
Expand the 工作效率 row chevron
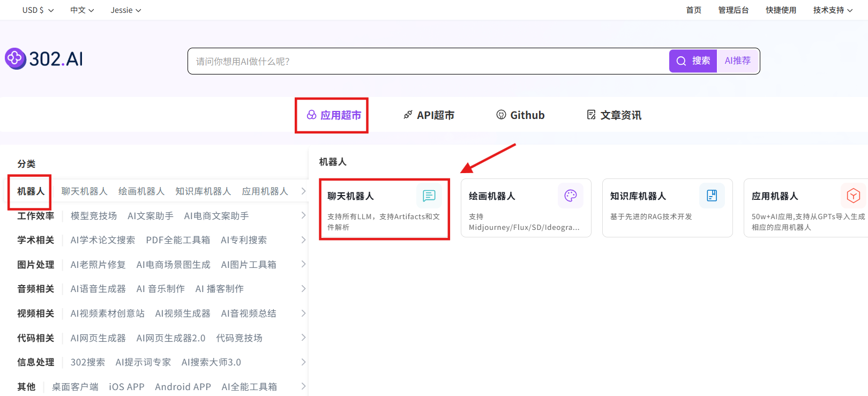[x=303, y=215]
